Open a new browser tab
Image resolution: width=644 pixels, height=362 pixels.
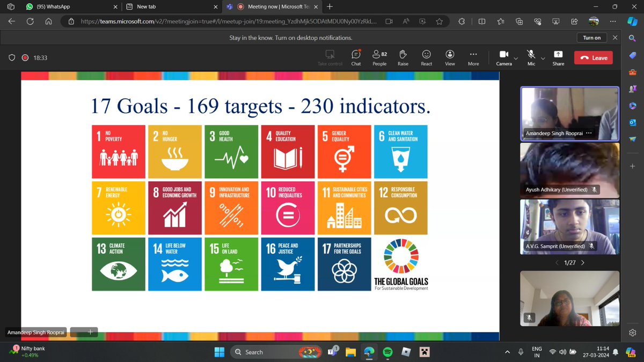[330, 7]
